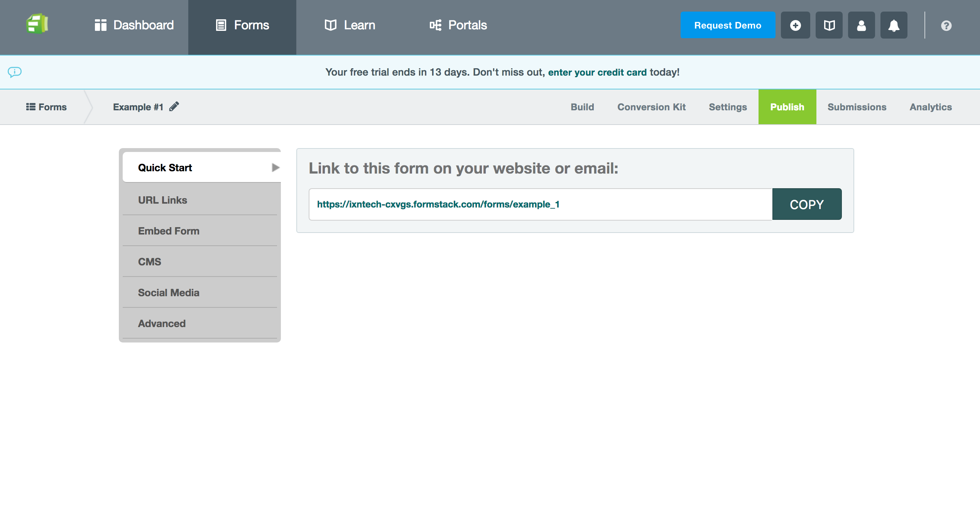Select CMS in the sidebar
Image resolution: width=980 pixels, height=523 pixels.
click(200, 261)
